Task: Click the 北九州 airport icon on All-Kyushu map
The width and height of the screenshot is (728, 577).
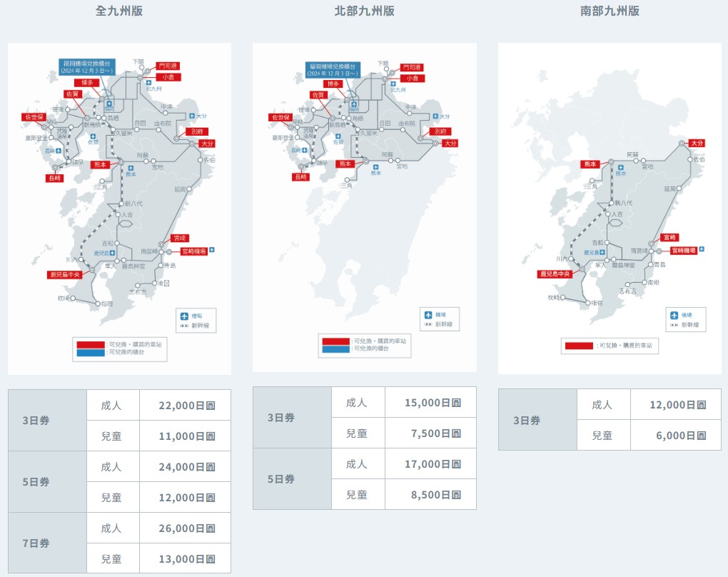Action: click(x=148, y=83)
